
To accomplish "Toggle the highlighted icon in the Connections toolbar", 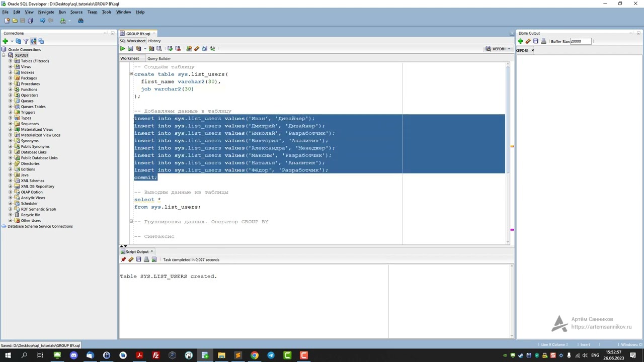I will pos(33,41).
